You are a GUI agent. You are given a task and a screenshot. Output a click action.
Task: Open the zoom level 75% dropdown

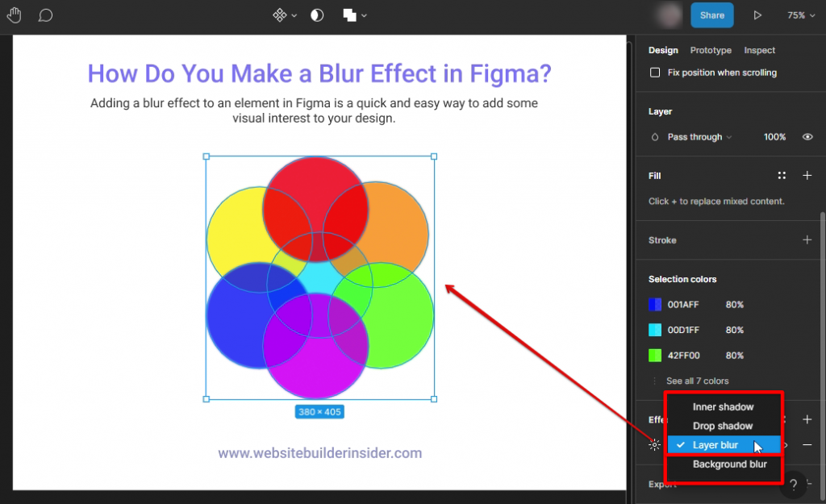click(x=801, y=15)
